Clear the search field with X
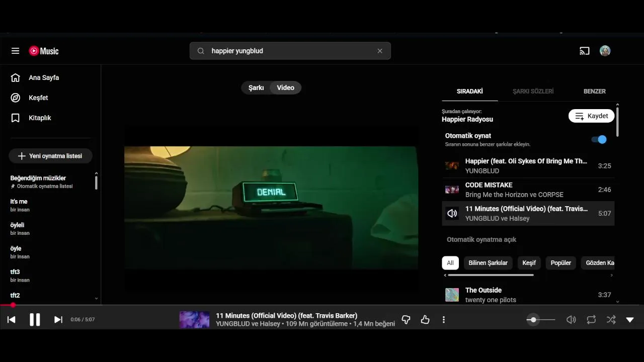 380,51
